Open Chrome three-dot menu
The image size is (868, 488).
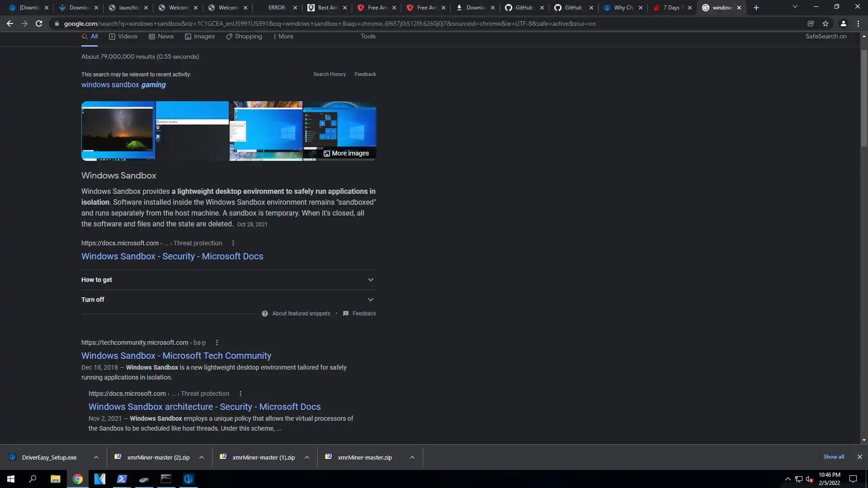tap(858, 23)
